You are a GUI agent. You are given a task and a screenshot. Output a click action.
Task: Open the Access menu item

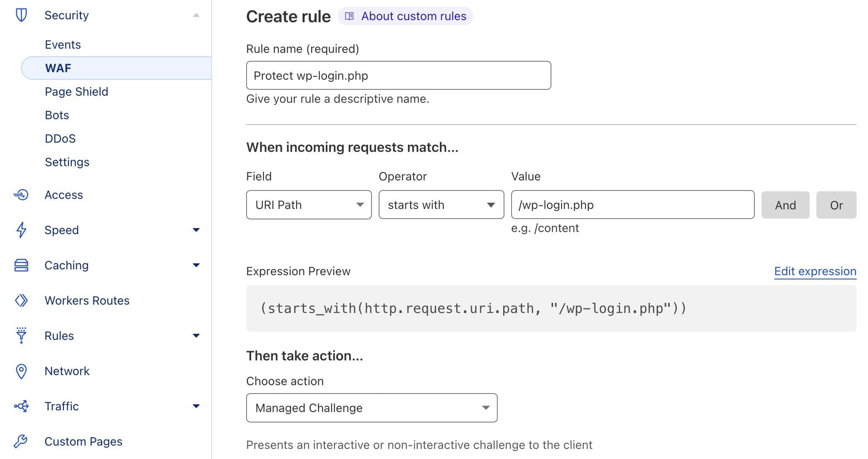coord(64,195)
